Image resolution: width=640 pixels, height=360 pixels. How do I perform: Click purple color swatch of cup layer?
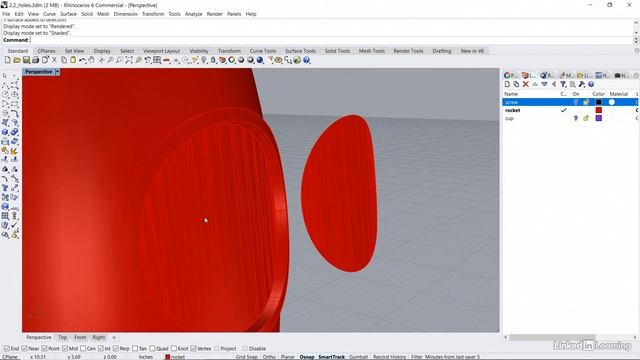[599, 118]
